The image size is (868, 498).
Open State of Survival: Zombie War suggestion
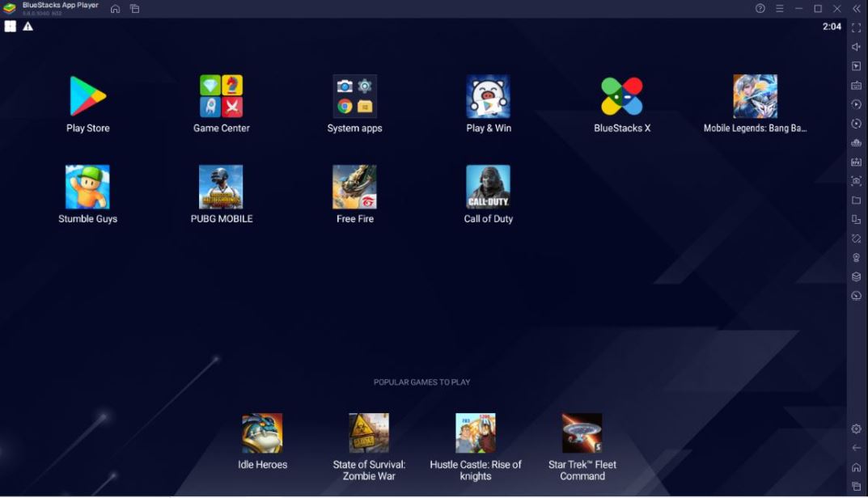369,434
